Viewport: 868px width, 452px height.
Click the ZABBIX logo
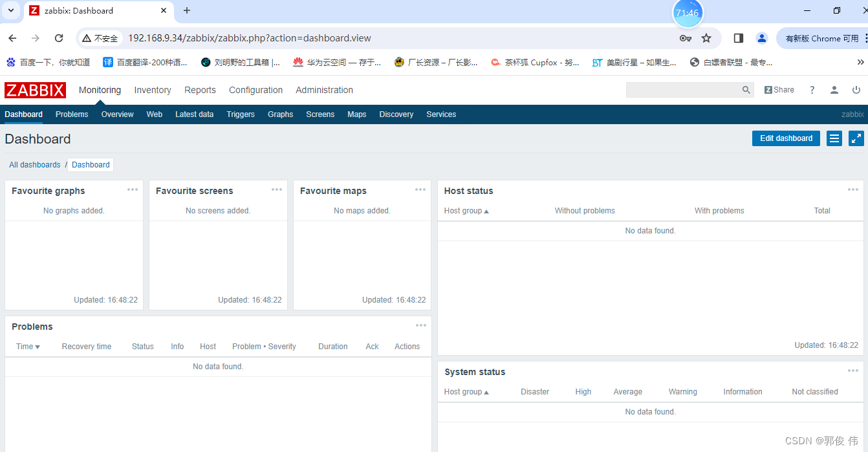(35, 90)
